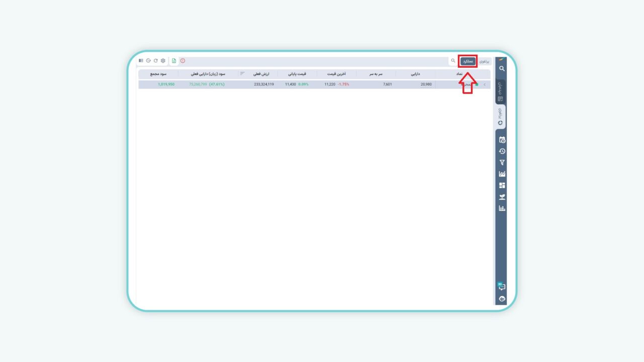The width and height of the screenshot is (644, 362).
Task: Open the bar chart icon in sidebar
Action: point(502,208)
